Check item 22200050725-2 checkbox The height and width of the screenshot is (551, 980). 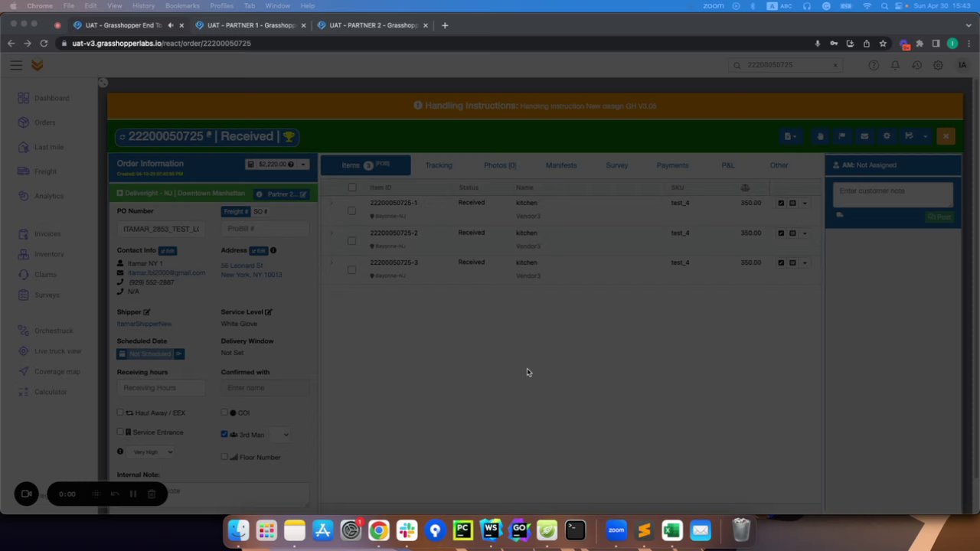click(x=352, y=240)
